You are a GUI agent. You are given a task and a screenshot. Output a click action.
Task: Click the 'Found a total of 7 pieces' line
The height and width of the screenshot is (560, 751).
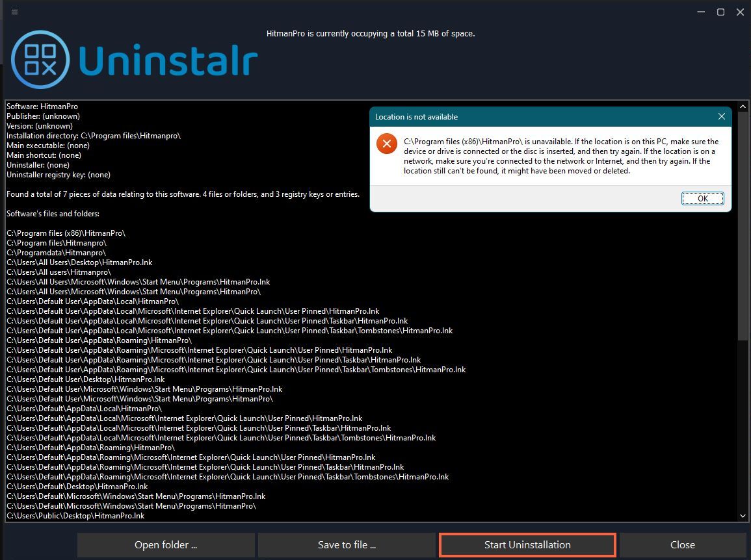click(183, 194)
